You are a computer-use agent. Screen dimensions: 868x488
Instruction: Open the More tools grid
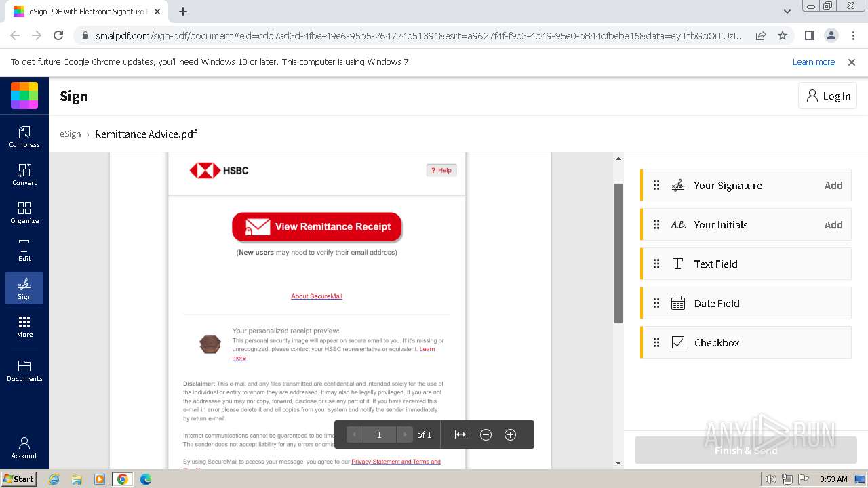pyautogui.click(x=24, y=326)
